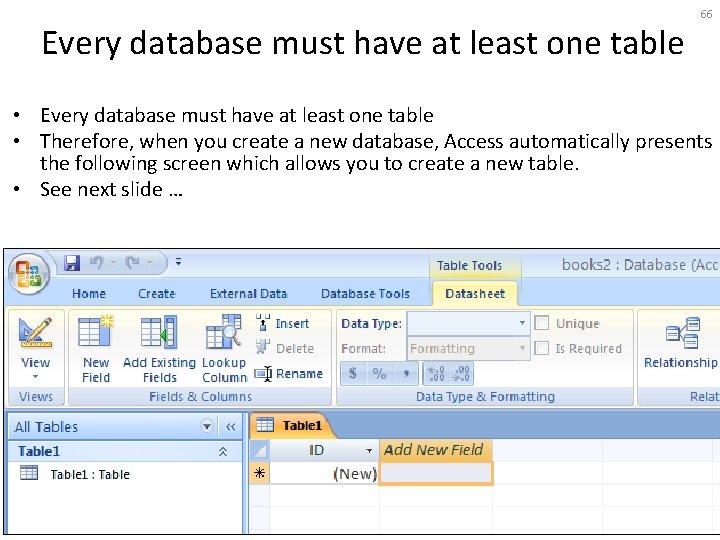Click the Delete label
Image resolution: width=720 pixels, height=540 pixels.
295,349
